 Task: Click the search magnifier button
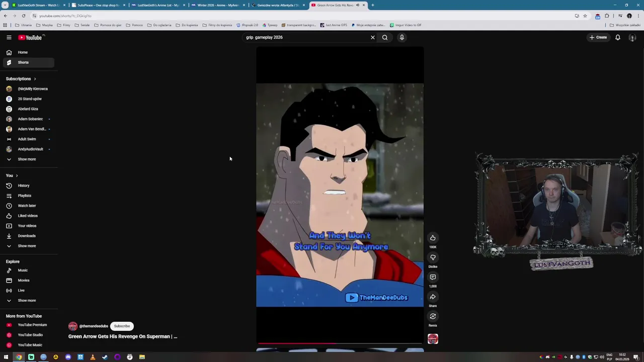[x=385, y=37]
